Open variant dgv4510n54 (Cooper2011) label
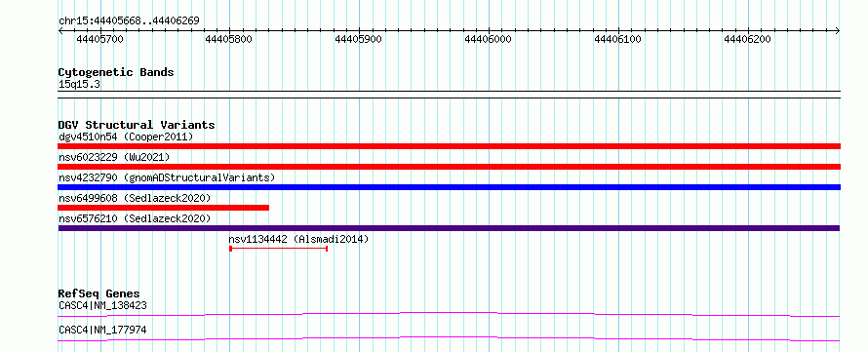This screenshot has width=868, height=352. tap(126, 137)
